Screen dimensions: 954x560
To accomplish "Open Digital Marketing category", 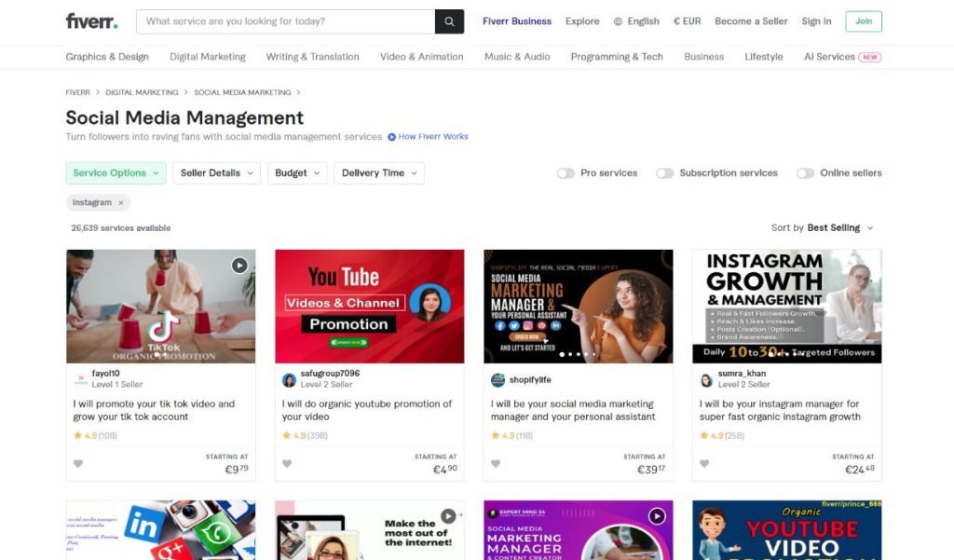I will point(208,57).
